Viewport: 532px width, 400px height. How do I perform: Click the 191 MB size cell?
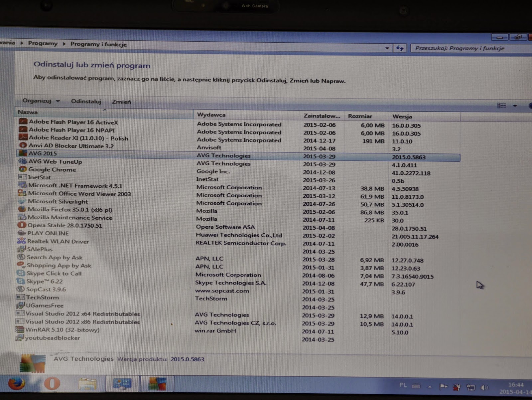373,141
